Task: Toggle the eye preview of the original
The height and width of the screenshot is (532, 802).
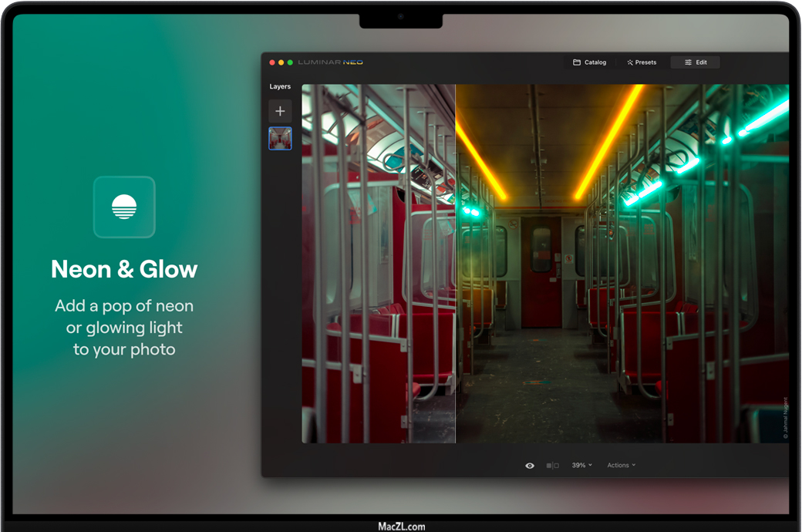Action: [530, 466]
